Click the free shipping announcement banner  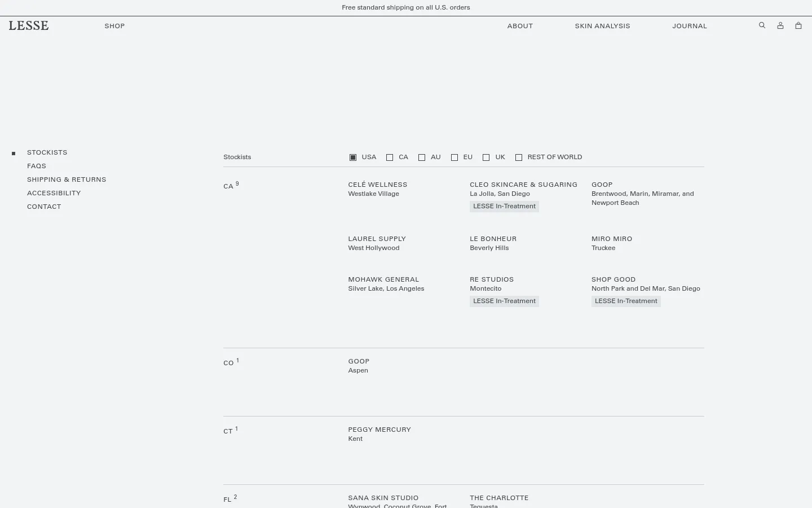click(406, 7)
